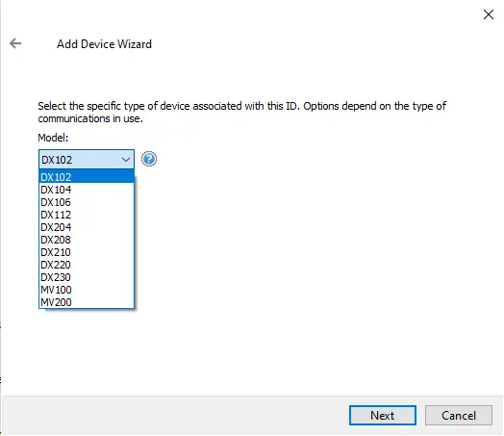The width and height of the screenshot is (504, 436).
Task: Go back using the arrow icon
Action: [x=15, y=43]
